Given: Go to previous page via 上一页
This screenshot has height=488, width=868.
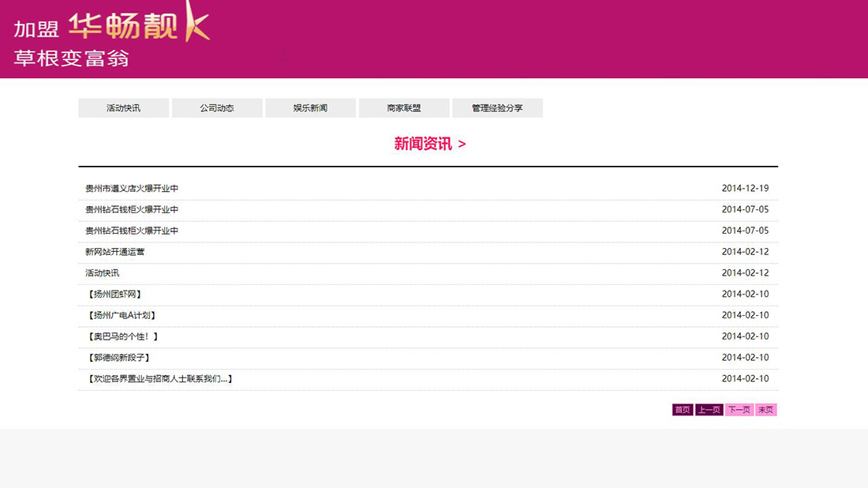Looking at the screenshot, I should pyautogui.click(x=709, y=410).
